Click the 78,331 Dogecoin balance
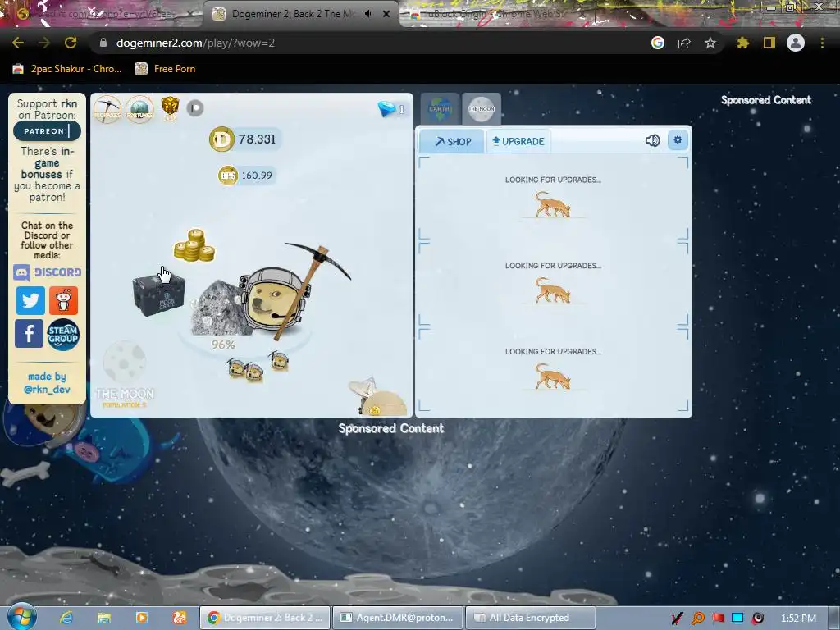The height and width of the screenshot is (630, 840). pos(257,139)
